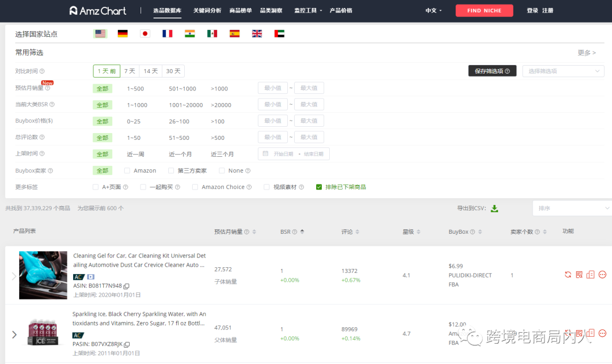Click the help icon next to 当前大类BSR

(52, 105)
